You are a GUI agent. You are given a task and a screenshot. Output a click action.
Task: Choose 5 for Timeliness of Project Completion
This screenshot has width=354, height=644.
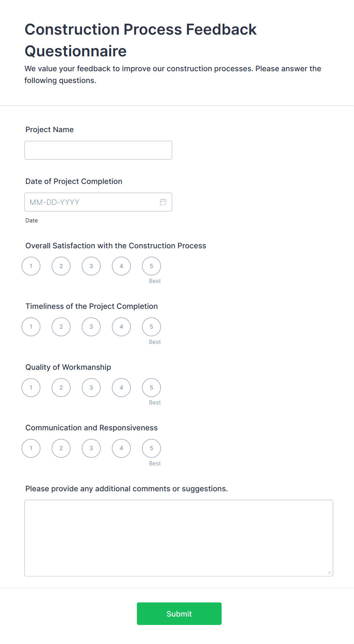point(151,327)
